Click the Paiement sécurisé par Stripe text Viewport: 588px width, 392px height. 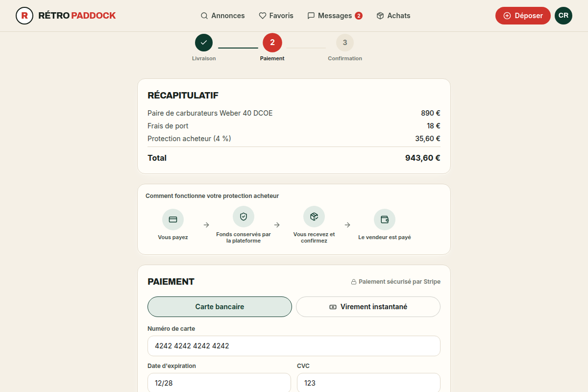point(399,282)
